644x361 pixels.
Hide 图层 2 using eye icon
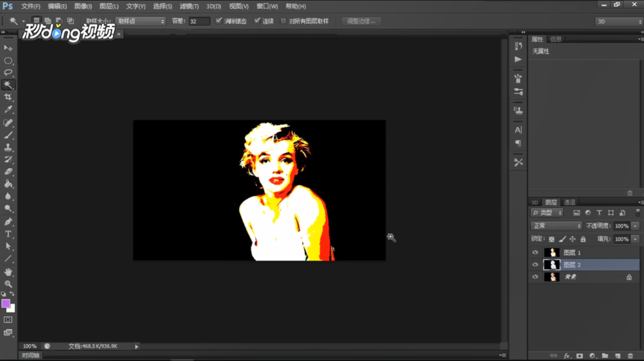(535, 265)
